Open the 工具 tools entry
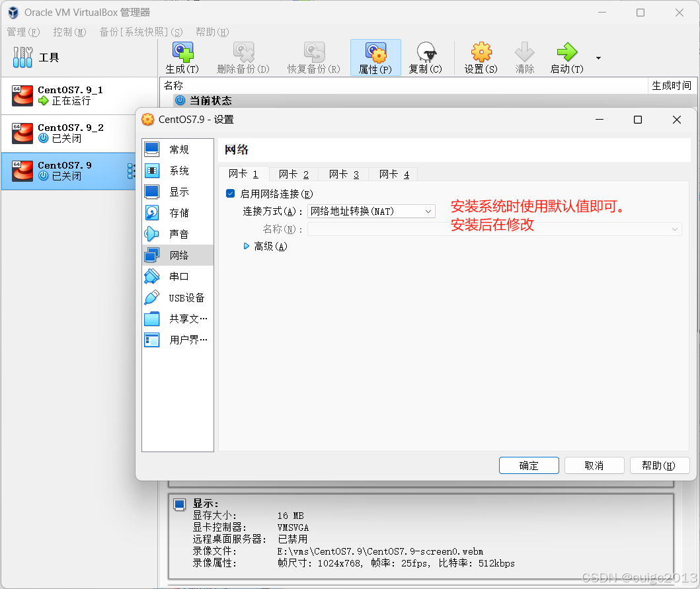 pos(79,57)
